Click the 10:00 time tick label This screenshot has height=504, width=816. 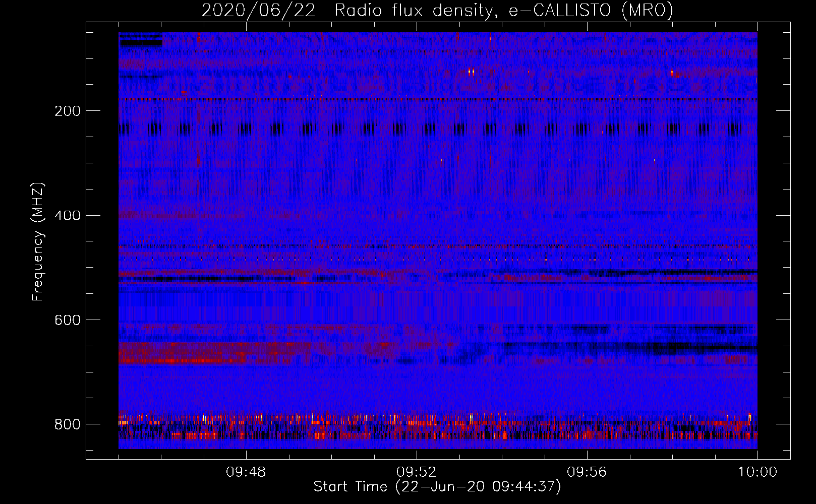[x=757, y=472]
